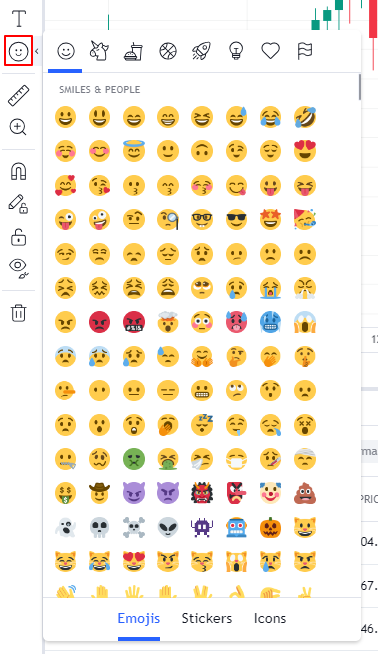Image resolution: width=378 pixels, height=654 pixels.
Task: Open the emoji tool selected in sidebar
Action: pyautogui.click(x=18, y=51)
